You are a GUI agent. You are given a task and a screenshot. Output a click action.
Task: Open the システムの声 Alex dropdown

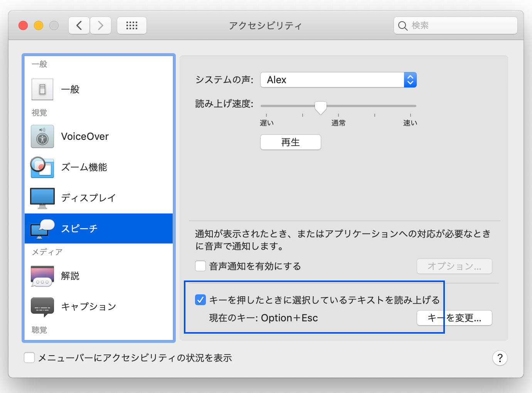coord(338,80)
